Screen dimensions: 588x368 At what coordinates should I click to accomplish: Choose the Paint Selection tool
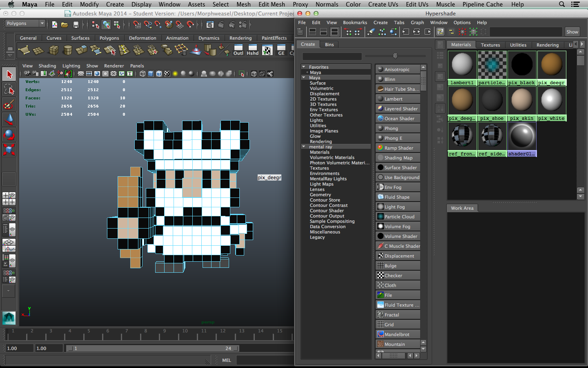pyautogui.click(x=9, y=104)
